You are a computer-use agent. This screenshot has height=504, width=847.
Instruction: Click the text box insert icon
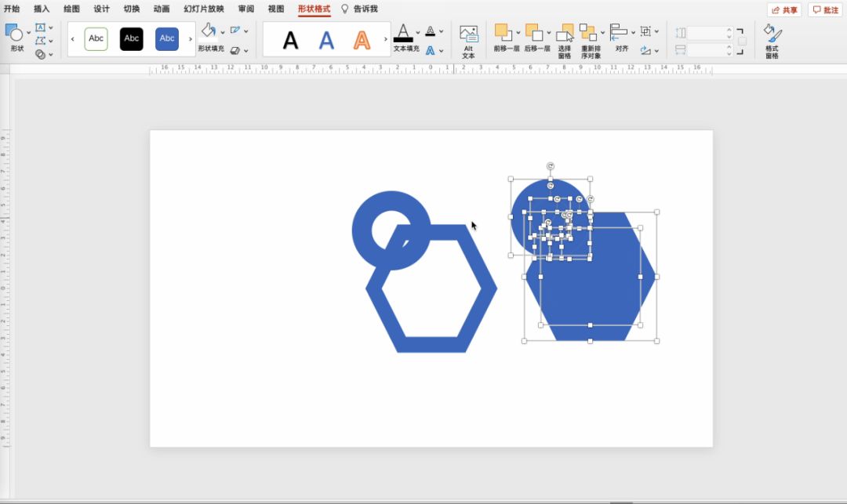click(x=41, y=27)
